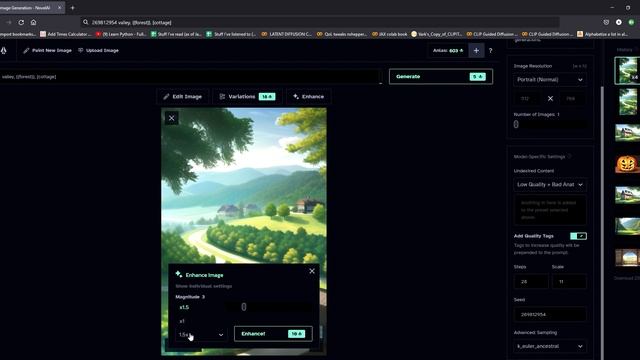Image resolution: width=640 pixels, height=360 pixels.
Task: Click the image width input field
Action: (527, 98)
